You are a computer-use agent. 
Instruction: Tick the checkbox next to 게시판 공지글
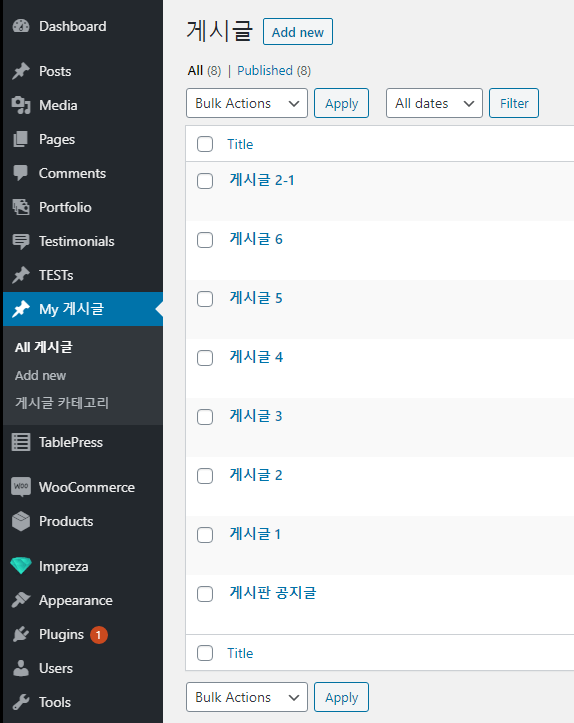(x=205, y=594)
